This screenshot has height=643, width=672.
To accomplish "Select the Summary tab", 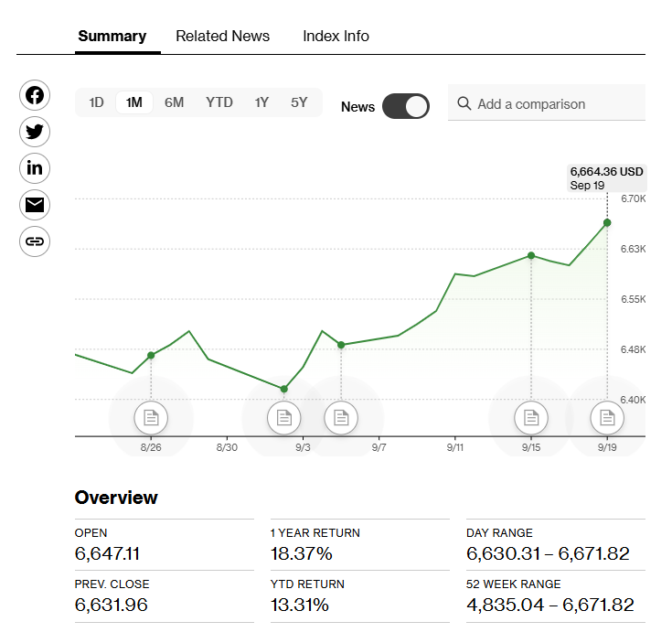I will (x=112, y=37).
